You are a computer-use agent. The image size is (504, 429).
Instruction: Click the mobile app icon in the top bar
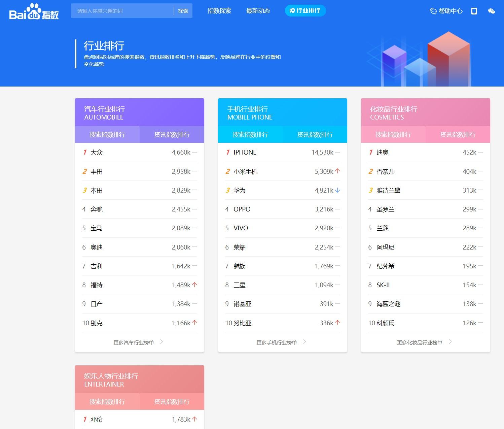pyautogui.click(x=474, y=11)
